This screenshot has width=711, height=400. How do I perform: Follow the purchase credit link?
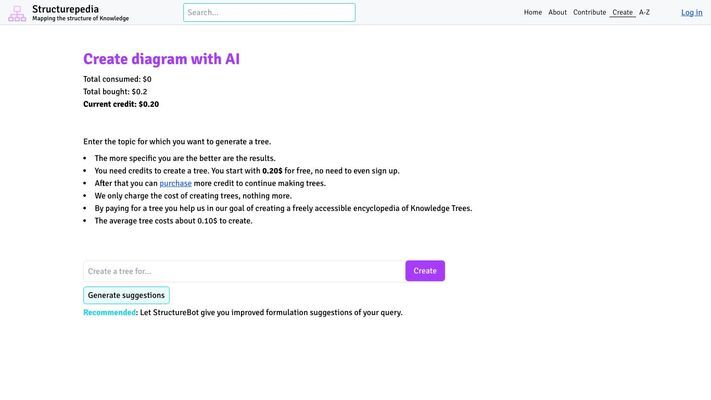pos(175,183)
